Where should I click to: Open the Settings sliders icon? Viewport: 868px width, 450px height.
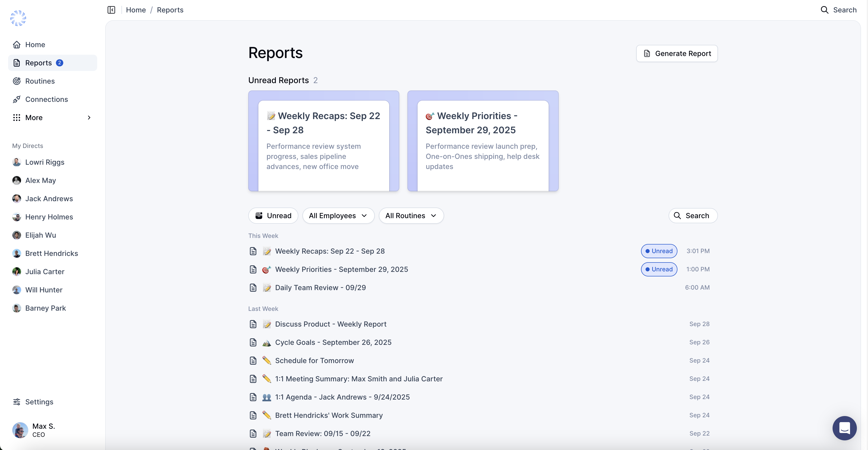(x=16, y=401)
